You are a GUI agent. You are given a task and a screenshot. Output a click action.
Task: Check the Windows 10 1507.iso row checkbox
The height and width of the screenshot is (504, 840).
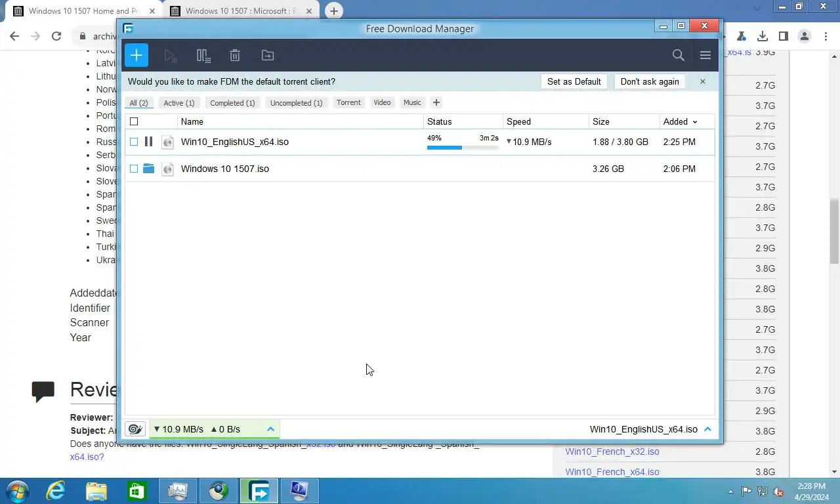(134, 169)
